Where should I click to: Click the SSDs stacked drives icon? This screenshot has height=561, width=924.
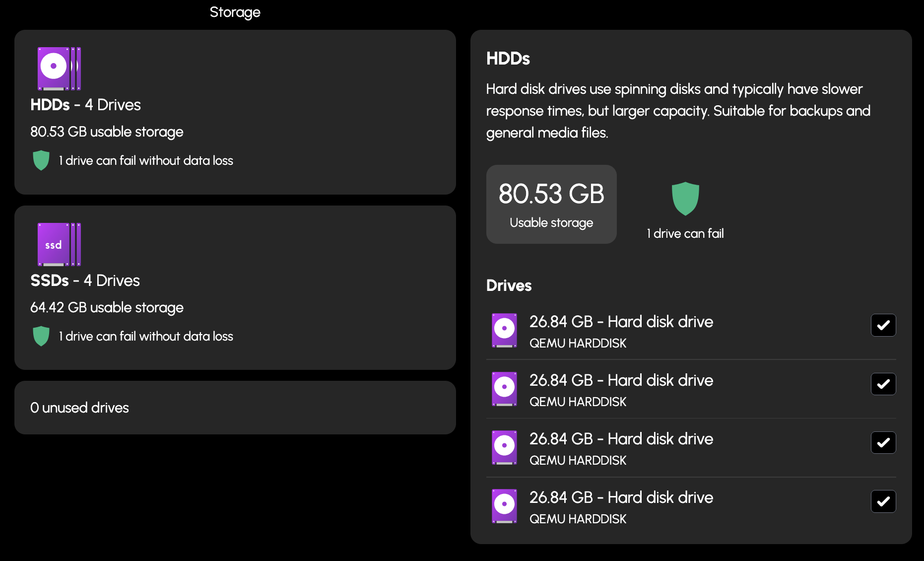point(59,244)
